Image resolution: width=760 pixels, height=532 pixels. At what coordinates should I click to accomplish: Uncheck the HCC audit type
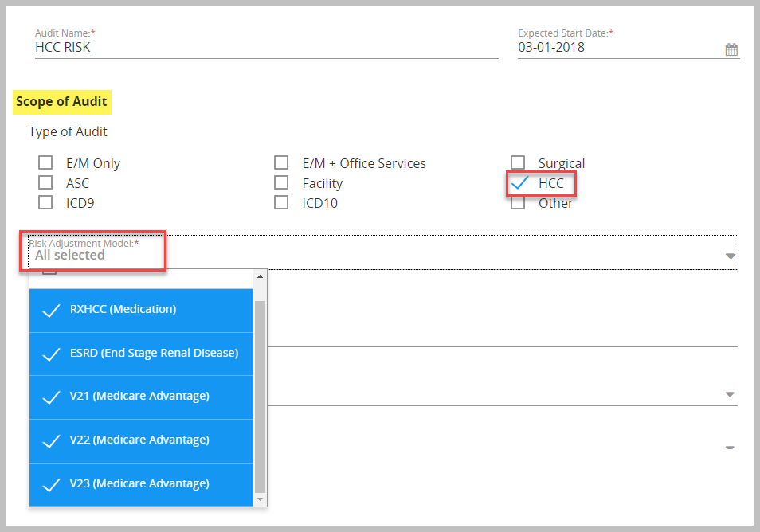click(519, 183)
